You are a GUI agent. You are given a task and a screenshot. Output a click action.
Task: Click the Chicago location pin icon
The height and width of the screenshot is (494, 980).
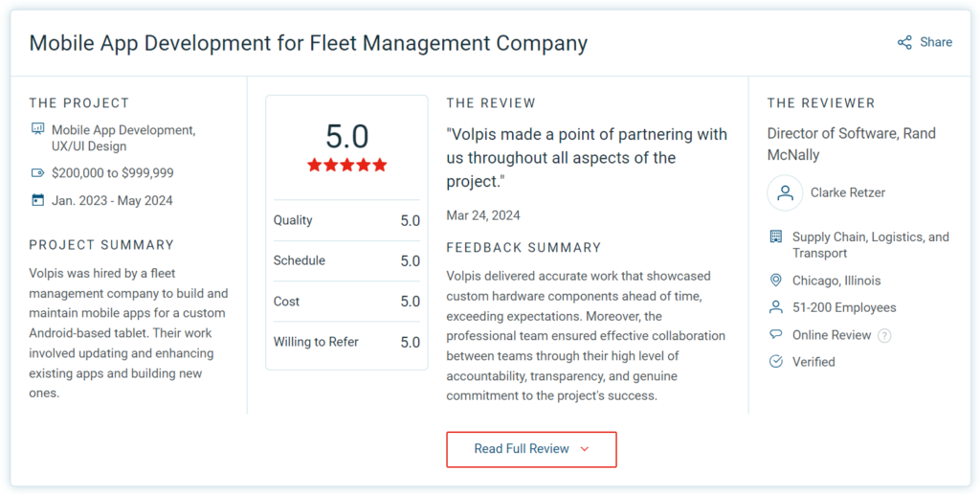point(776,281)
